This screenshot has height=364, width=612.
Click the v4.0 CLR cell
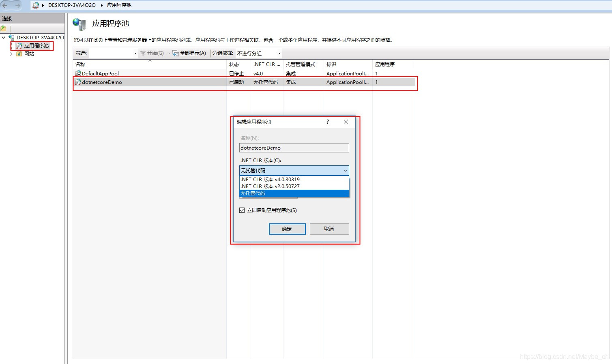pyautogui.click(x=258, y=73)
